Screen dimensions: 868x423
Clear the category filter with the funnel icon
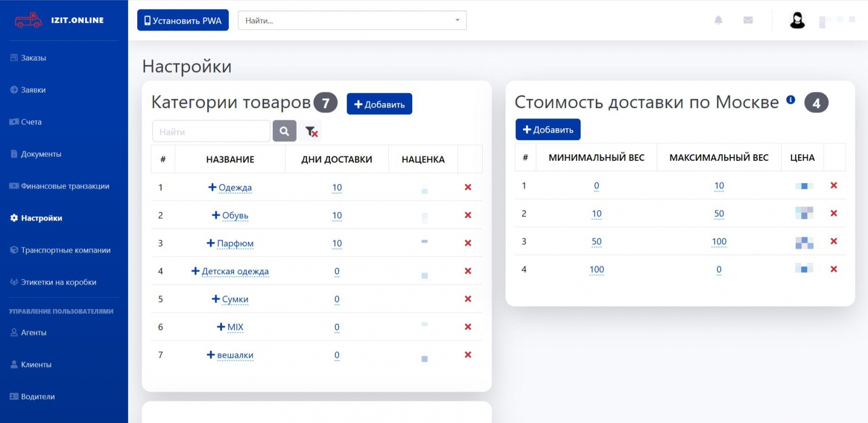311,131
